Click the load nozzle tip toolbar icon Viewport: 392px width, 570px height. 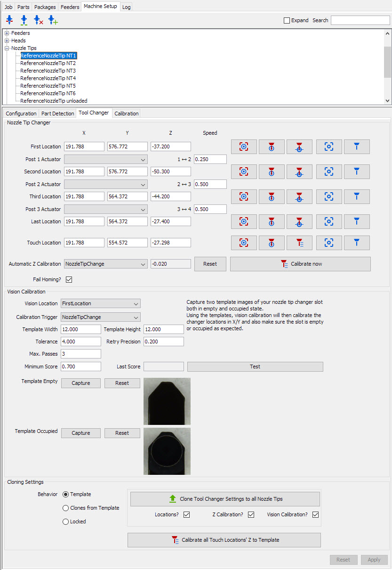point(24,20)
